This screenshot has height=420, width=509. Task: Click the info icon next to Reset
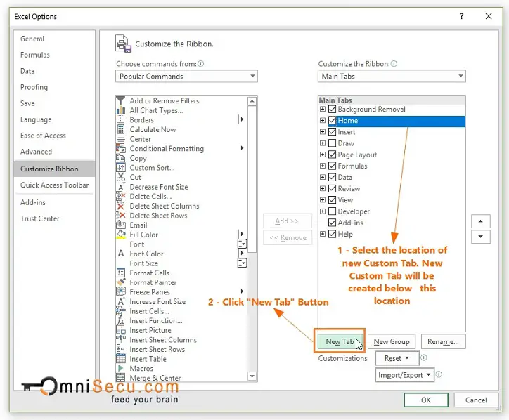424,357
